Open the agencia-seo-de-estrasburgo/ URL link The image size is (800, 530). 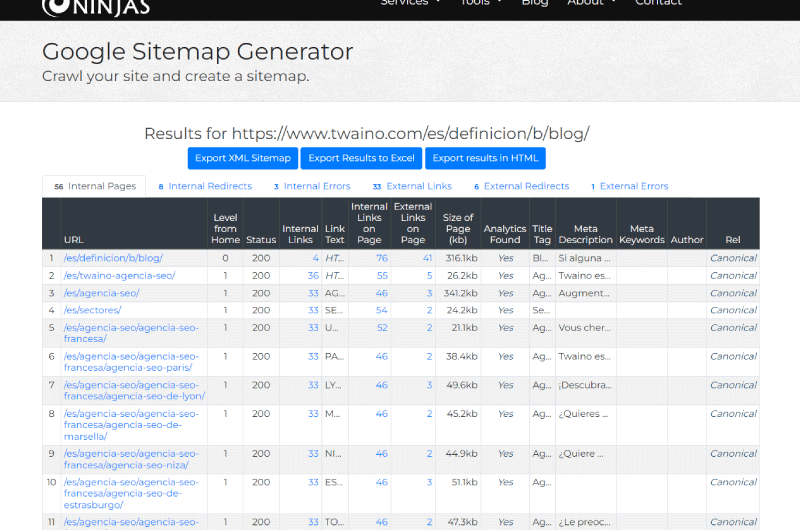pyautogui.click(x=131, y=493)
